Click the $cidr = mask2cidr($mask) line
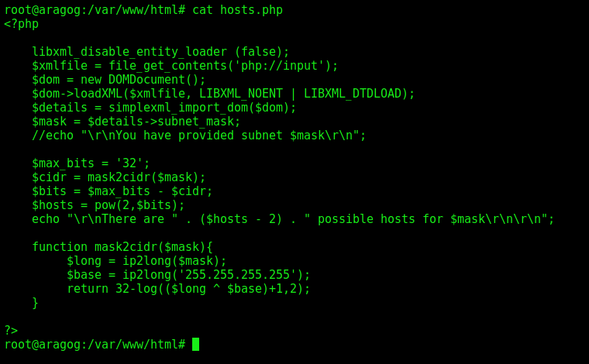This screenshot has width=589, height=364. click(119, 177)
